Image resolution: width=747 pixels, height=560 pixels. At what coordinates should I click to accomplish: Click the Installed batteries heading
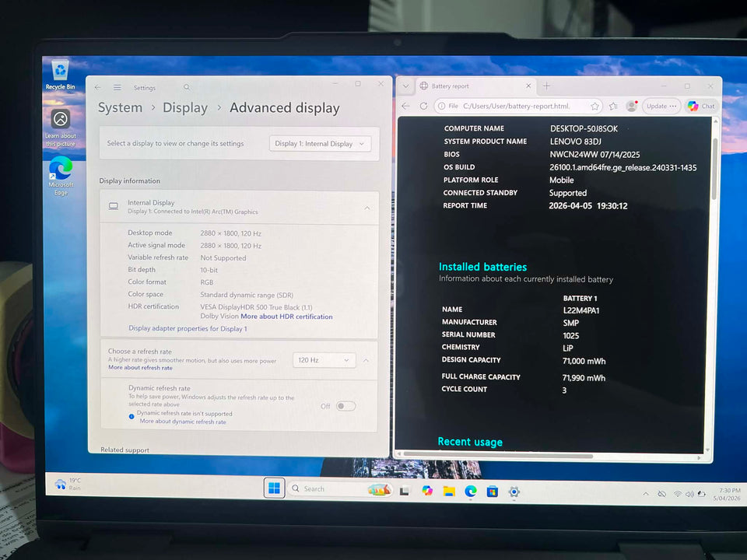pyautogui.click(x=482, y=267)
